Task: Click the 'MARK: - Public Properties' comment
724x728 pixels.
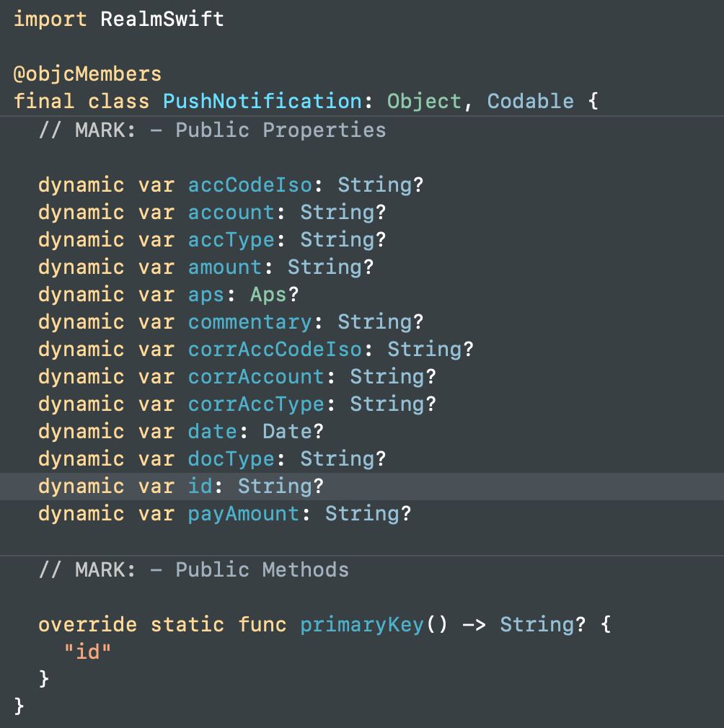Action: [x=213, y=130]
